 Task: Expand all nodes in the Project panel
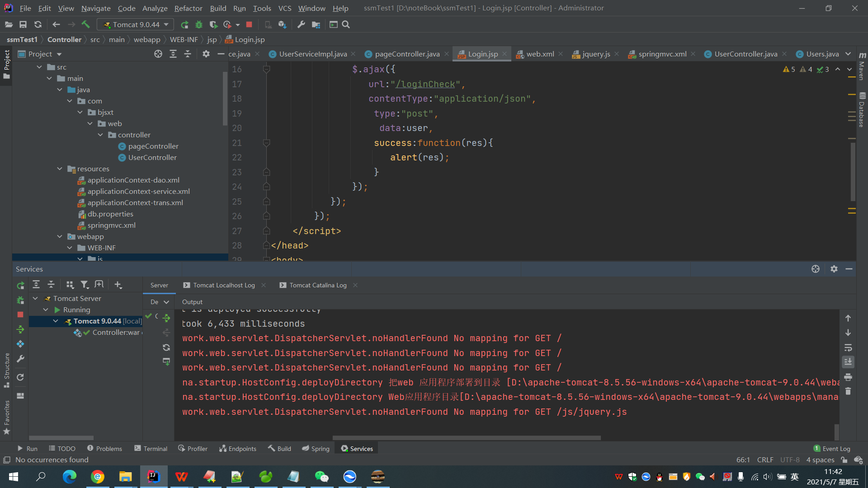(173, 54)
